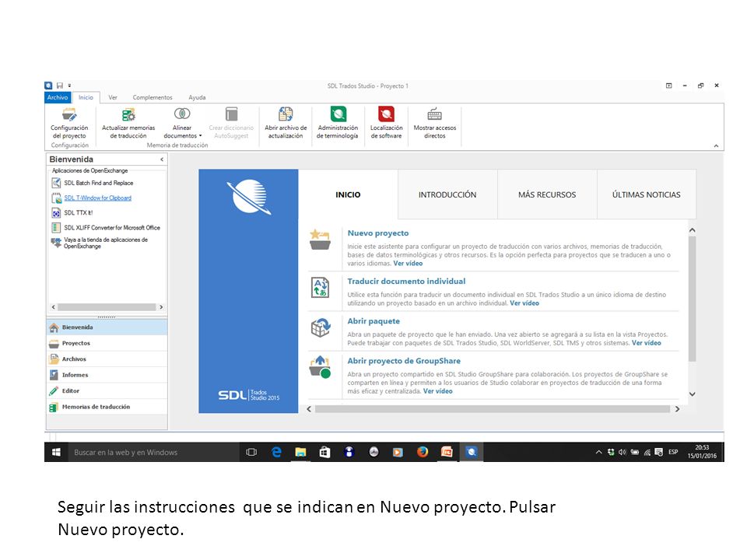Click Ver vídeo under Nuevo proyecto
This screenshot has width=747, height=560.
[408, 264]
